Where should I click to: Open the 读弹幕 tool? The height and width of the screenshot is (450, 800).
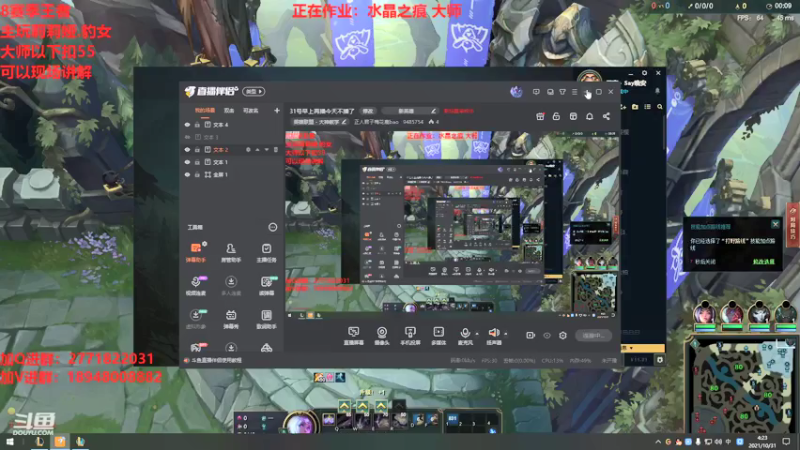pos(266,286)
